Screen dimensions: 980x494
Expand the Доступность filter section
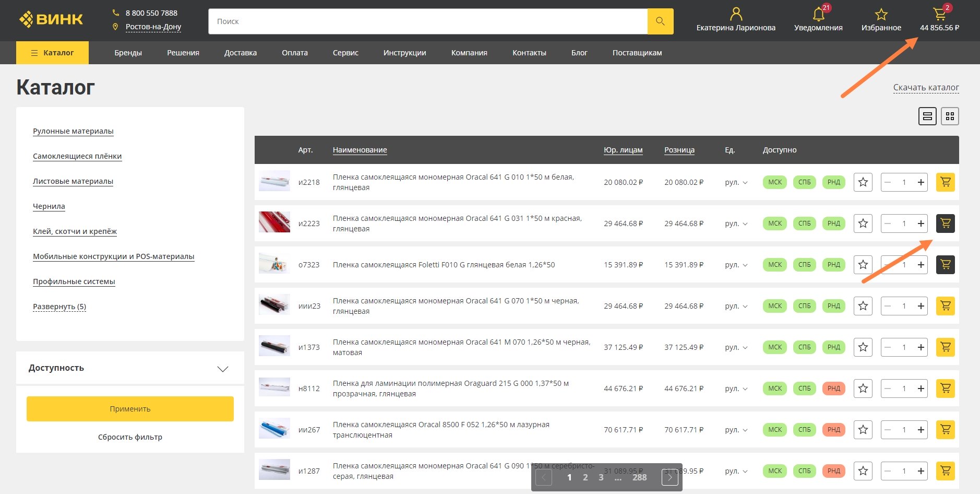tap(130, 368)
